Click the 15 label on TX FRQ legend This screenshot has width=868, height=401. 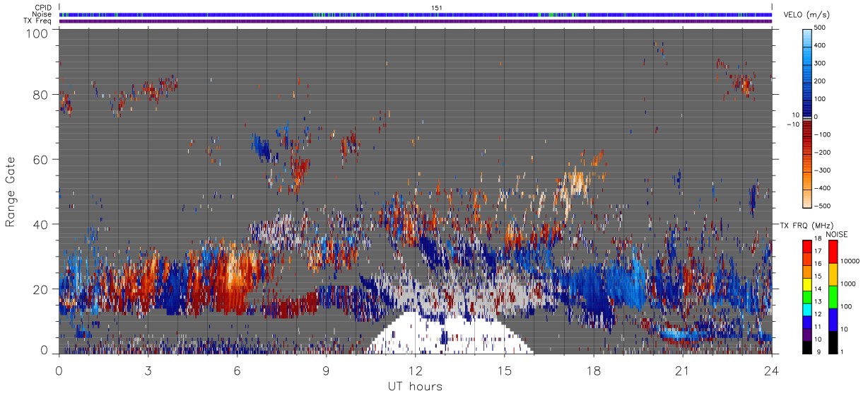coord(818,277)
